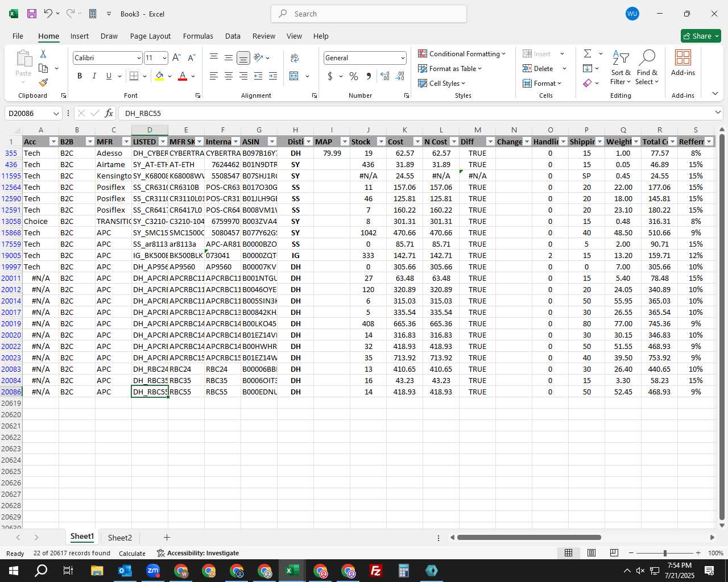Open File Explorer from the taskbar
728x582 pixels.
[x=97, y=571]
